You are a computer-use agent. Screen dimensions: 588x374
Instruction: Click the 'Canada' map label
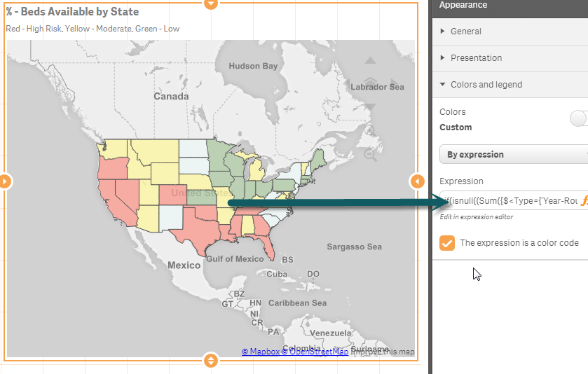[x=171, y=97]
